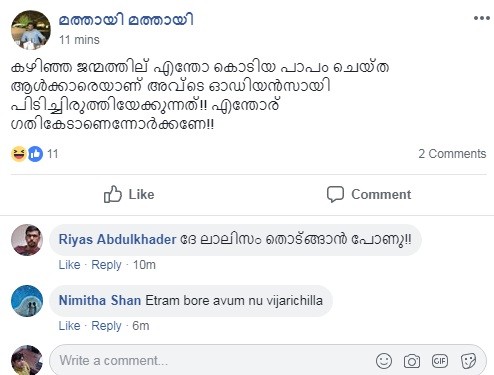Like Riyas Abdulkhader's comment
494x375 pixels.
(69, 265)
